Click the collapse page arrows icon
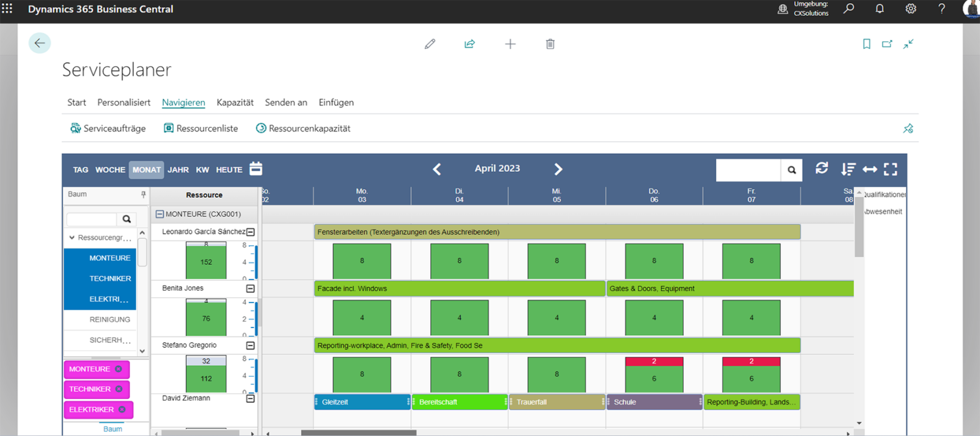Screen dimensions: 980x436 (x=909, y=44)
